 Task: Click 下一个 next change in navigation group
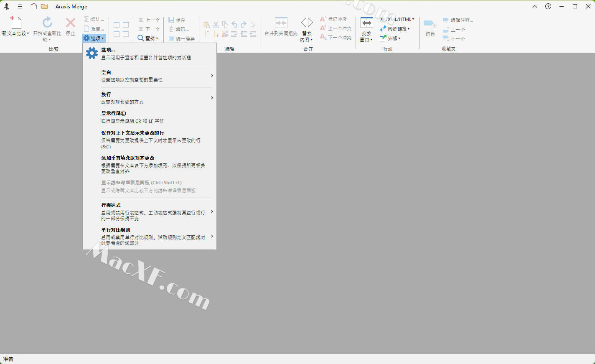tap(149, 29)
